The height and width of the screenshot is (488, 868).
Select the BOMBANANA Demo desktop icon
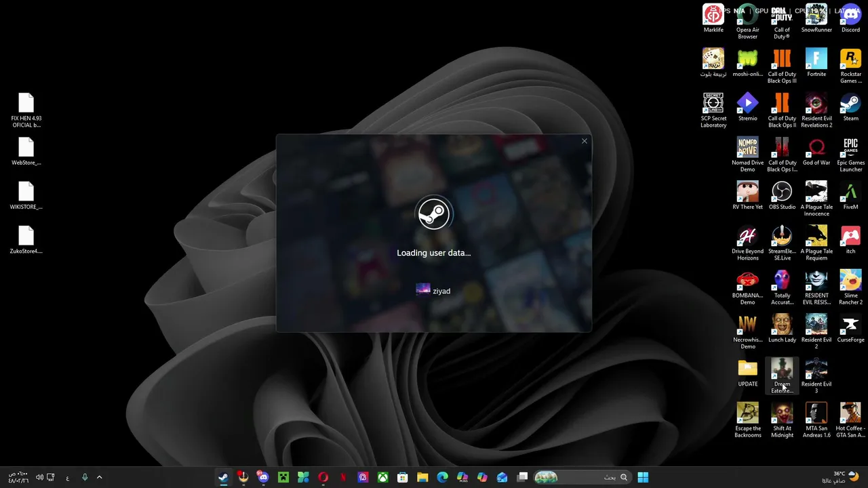pyautogui.click(x=748, y=287)
